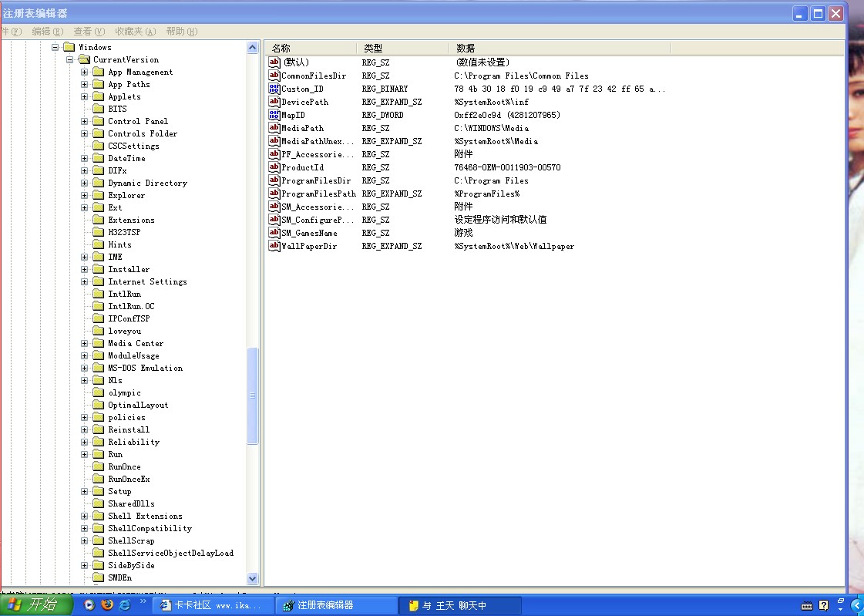864x616 pixels.
Task: Click the ProductId string value icon
Action: pyautogui.click(x=274, y=167)
